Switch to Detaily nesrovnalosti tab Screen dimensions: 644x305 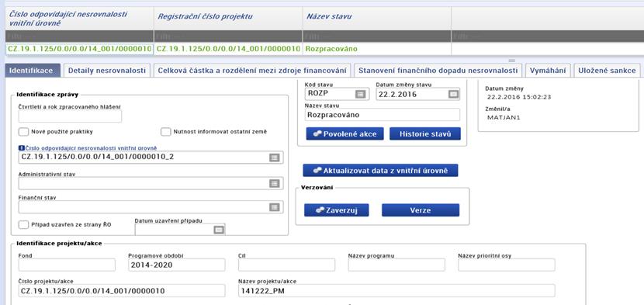tap(107, 71)
